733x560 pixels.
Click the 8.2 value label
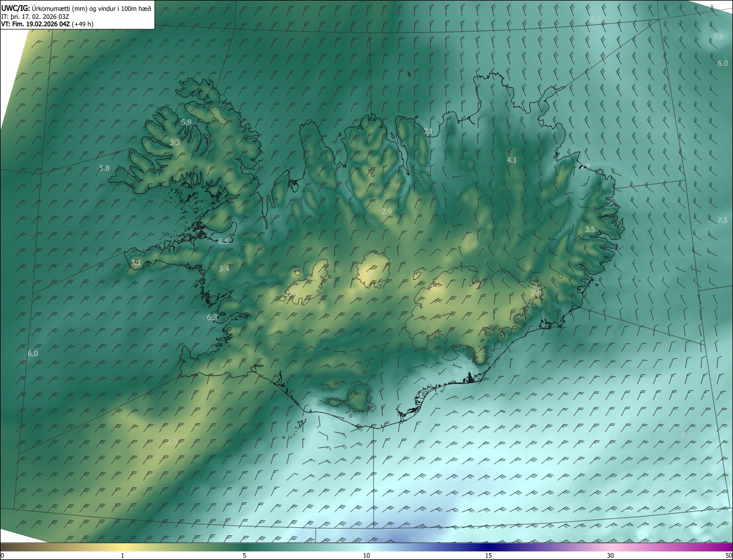coord(596,19)
